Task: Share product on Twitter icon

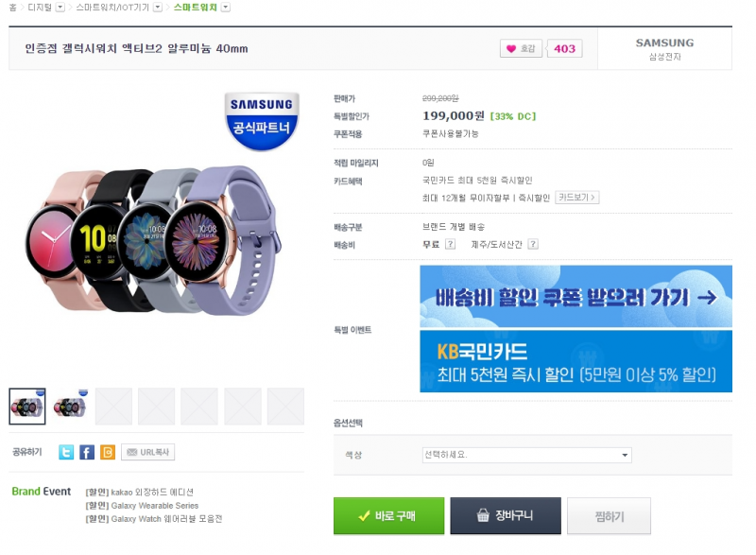Action: click(x=66, y=452)
